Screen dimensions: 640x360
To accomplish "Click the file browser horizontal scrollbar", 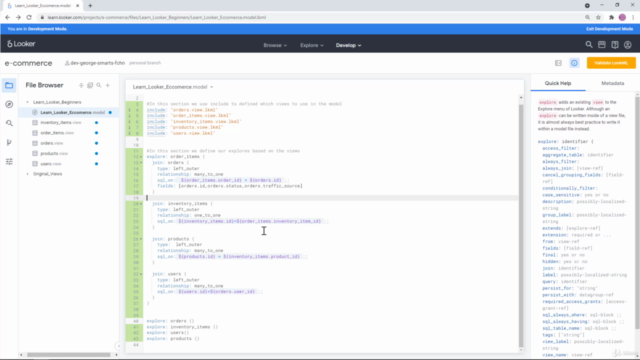I will pyautogui.click(x=69, y=355).
